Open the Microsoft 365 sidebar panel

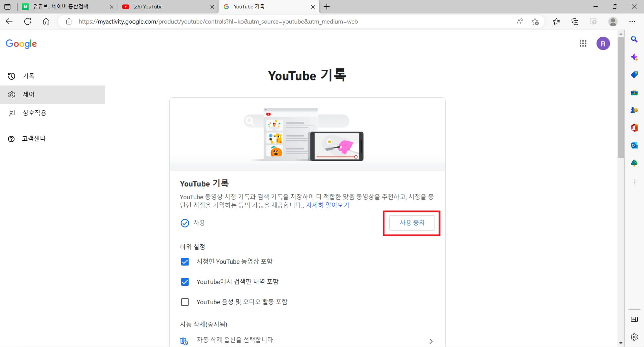click(x=635, y=128)
